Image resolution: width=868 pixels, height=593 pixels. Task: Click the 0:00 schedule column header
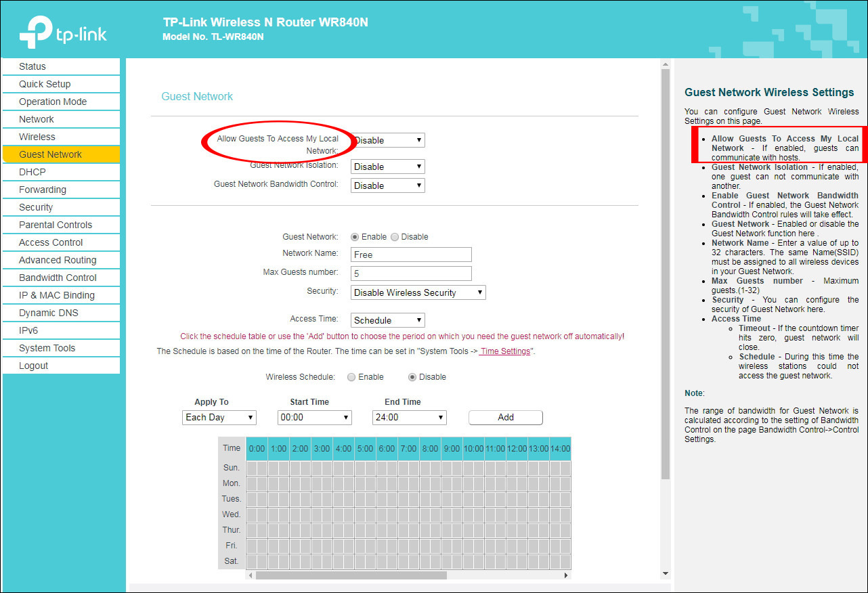pos(257,448)
